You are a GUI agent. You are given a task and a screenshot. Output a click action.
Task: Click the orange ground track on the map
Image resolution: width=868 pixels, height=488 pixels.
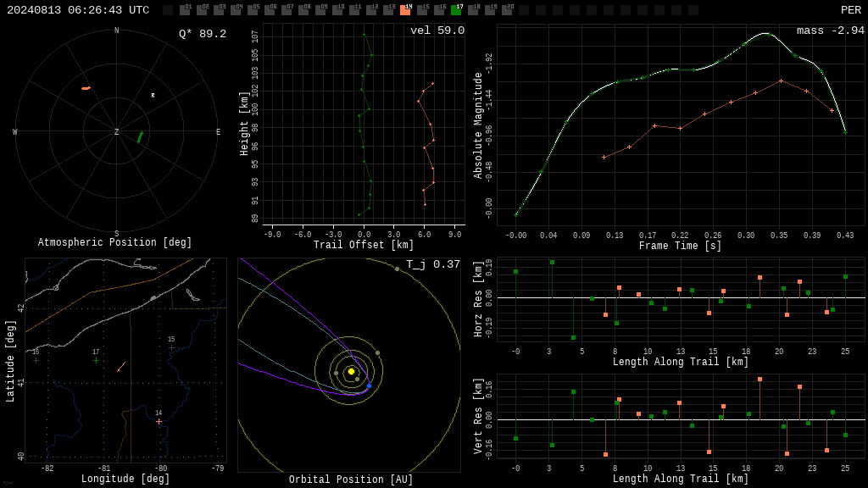(x=121, y=366)
